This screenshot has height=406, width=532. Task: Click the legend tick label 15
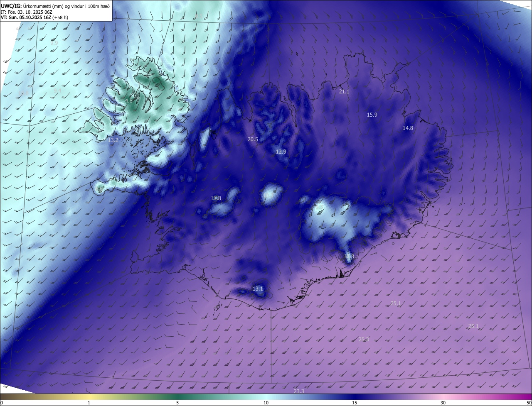tap(355, 403)
